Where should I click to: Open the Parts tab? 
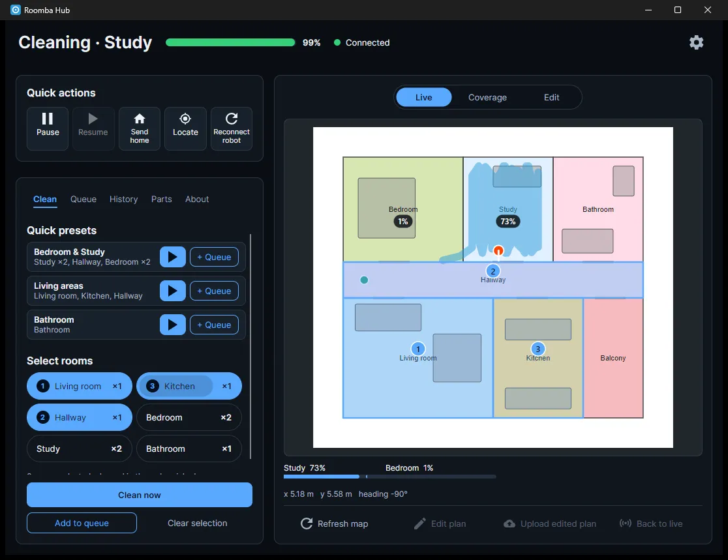coord(162,199)
